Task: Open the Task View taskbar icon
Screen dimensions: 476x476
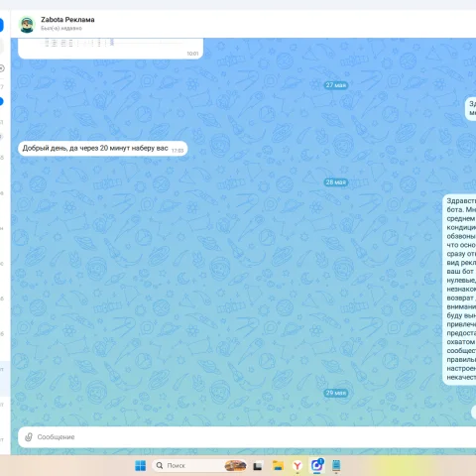Action: [x=258, y=466]
